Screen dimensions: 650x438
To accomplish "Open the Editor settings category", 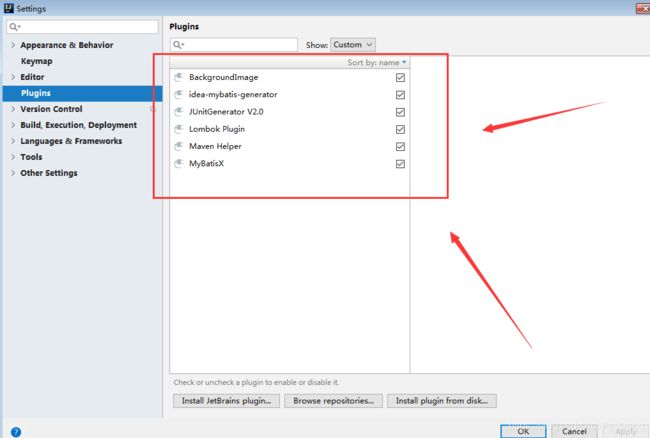I will point(32,77).
